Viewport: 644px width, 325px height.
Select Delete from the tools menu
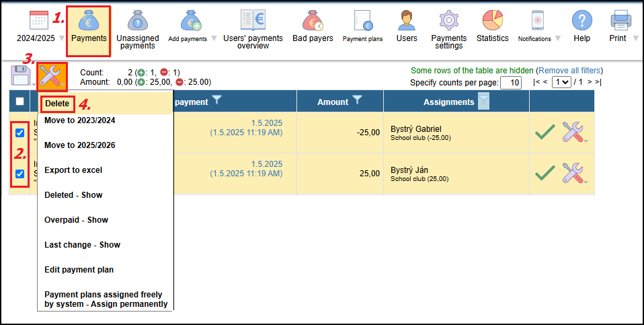(57, 104)
